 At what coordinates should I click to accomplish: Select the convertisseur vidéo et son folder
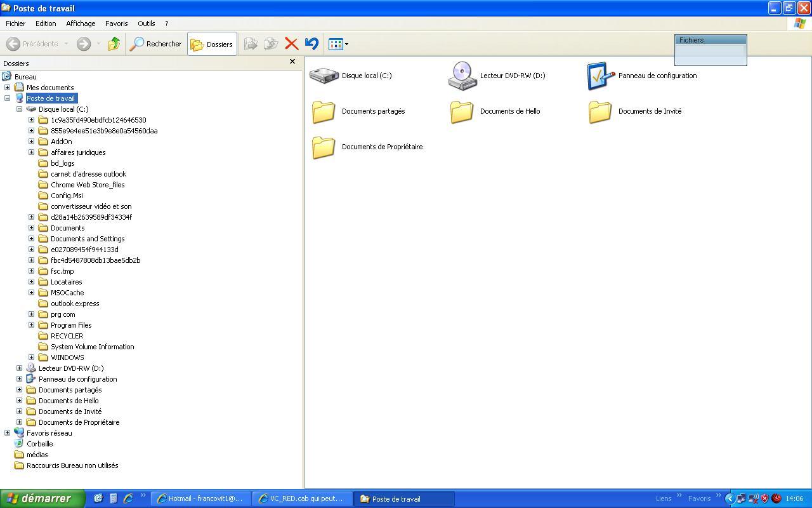point(91,206)
